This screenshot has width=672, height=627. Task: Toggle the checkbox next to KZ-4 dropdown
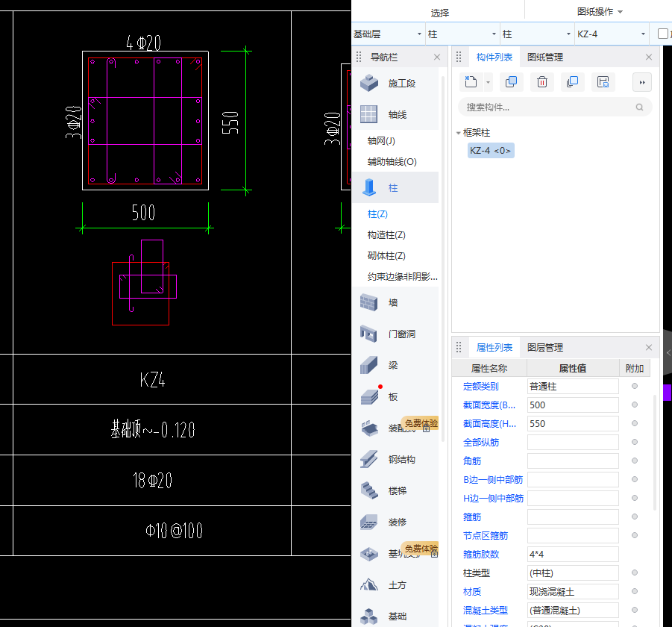[x=662, y=34]
